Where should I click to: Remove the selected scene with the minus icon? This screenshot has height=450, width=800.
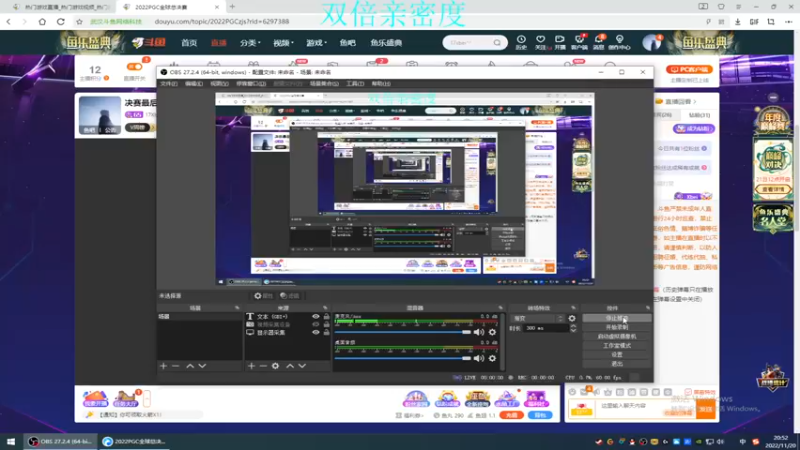point(176,366)
